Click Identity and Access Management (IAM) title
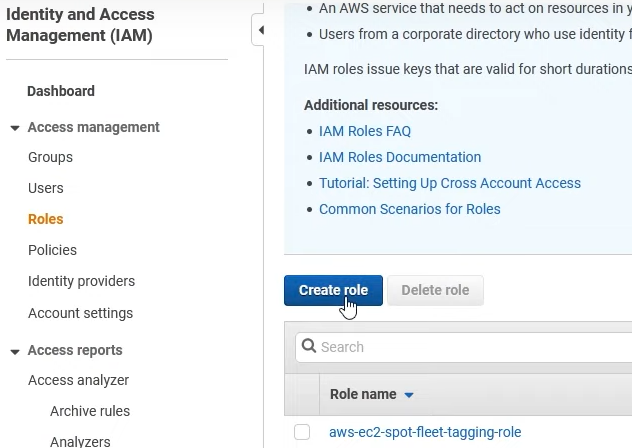The height and width of the screenshot is (448, 632). tap(80, 25)
